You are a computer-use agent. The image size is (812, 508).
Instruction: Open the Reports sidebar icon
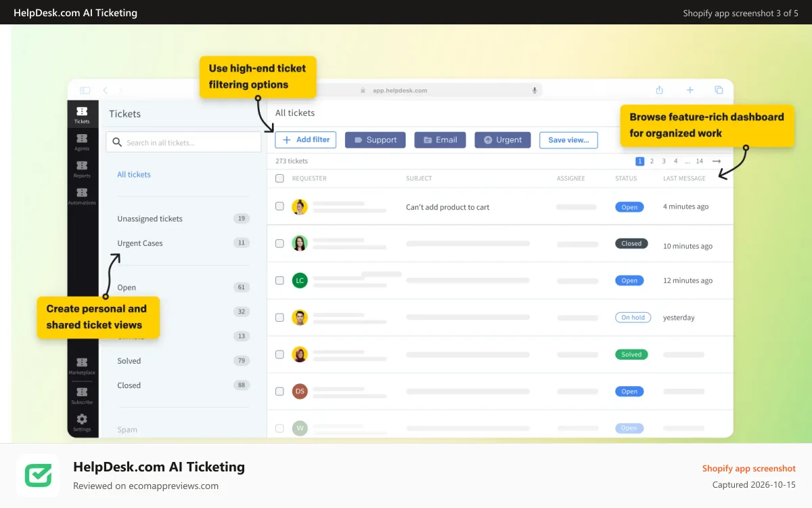[x=82, y=169]
